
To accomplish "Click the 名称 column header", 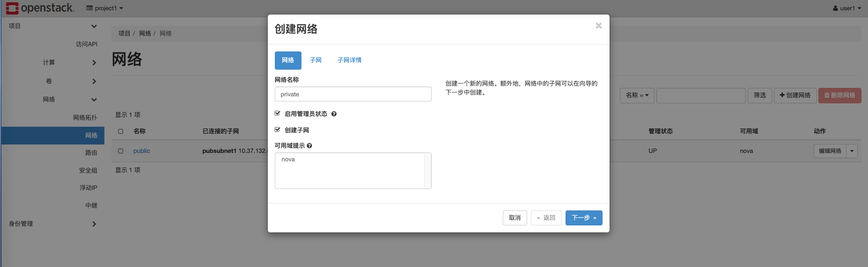I will click(140, 131).
